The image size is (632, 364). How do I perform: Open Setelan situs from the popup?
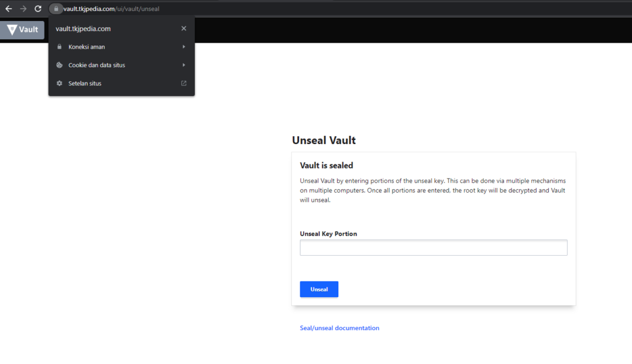[84, 83]
